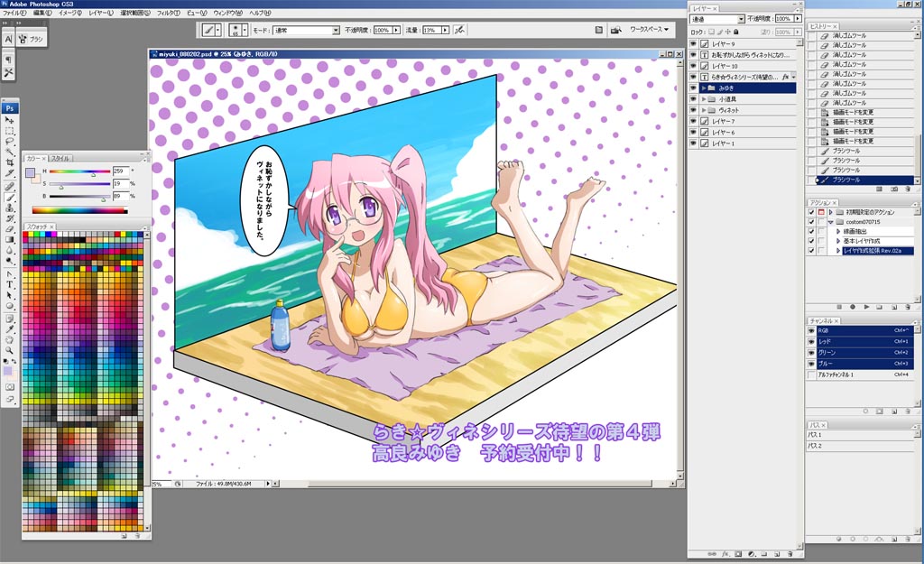Image resolution: width=924 pixels, height=564 pixels.
Task: Select the パス 2 path
Action: 860,446
